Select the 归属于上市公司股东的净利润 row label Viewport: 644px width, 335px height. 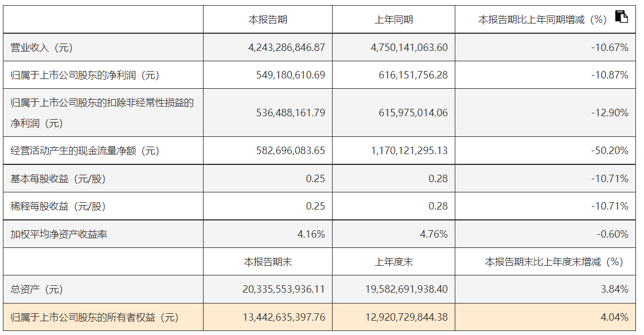[85, 75]
